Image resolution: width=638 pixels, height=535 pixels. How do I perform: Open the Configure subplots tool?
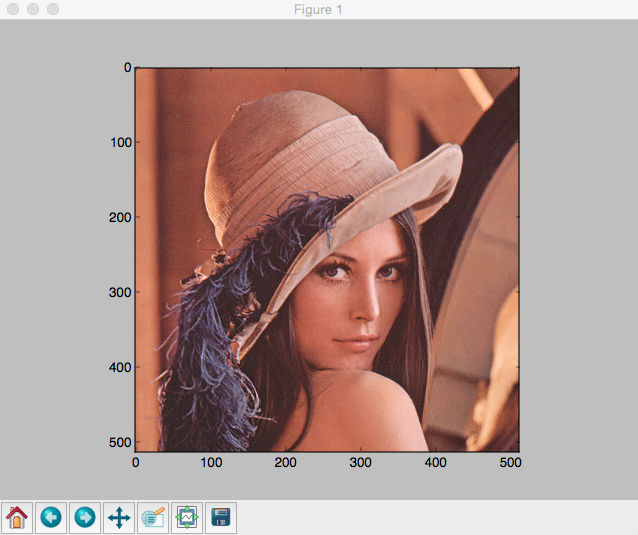[187, 518]
